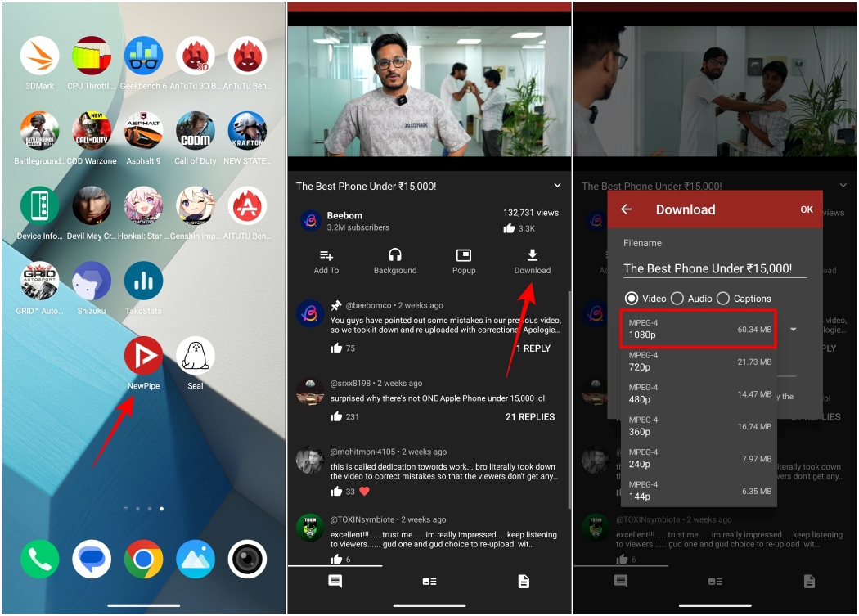Tap the back arrow in the Download dialog

626,209
